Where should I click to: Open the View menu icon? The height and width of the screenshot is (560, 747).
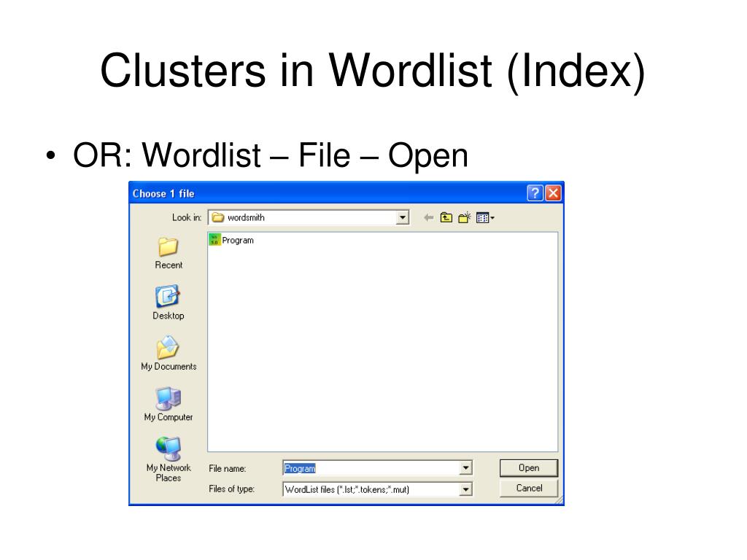pyautogui.click(x=485, y=217)
